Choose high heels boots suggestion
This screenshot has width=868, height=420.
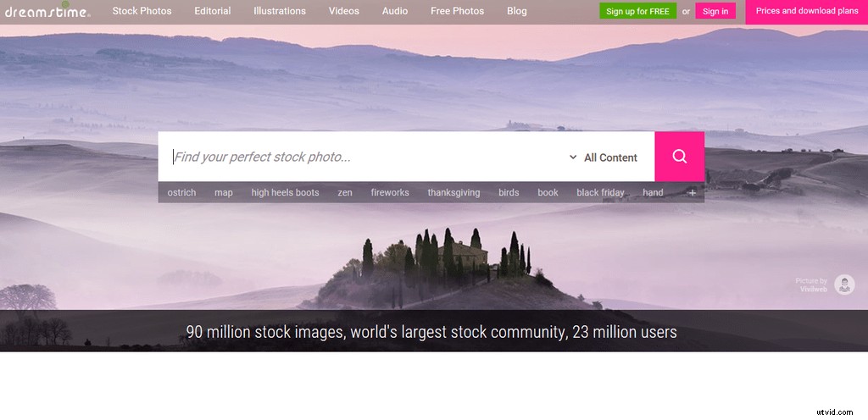[x=285, y=192]
